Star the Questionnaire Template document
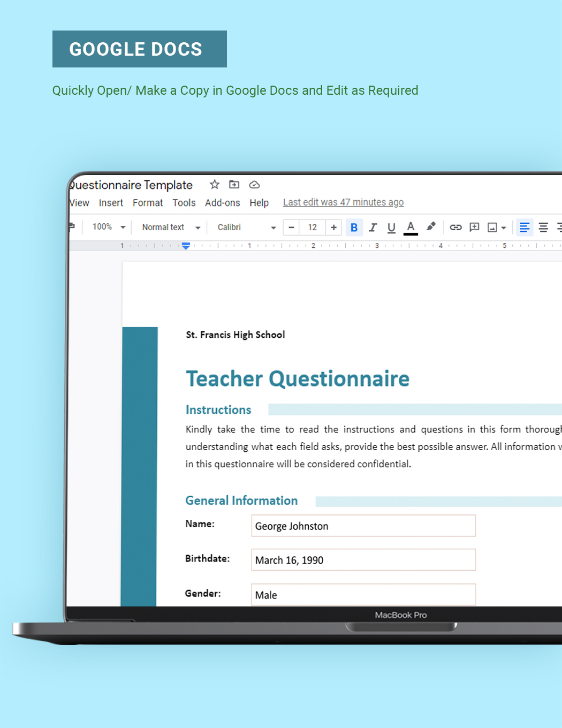The width and height of the screenshot is (562, 728). click(x=214, y=185)
